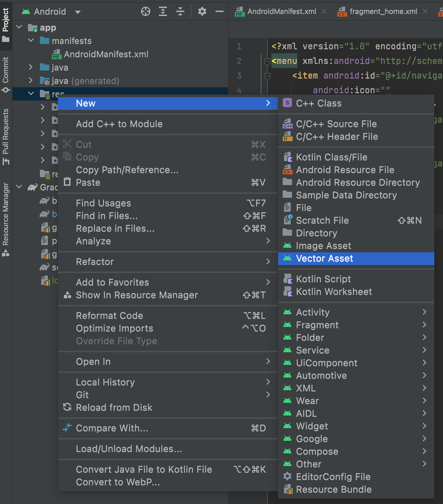Open the Pull Requests tool window
Screen dimensions: 443x504
[x=6, y=136]
